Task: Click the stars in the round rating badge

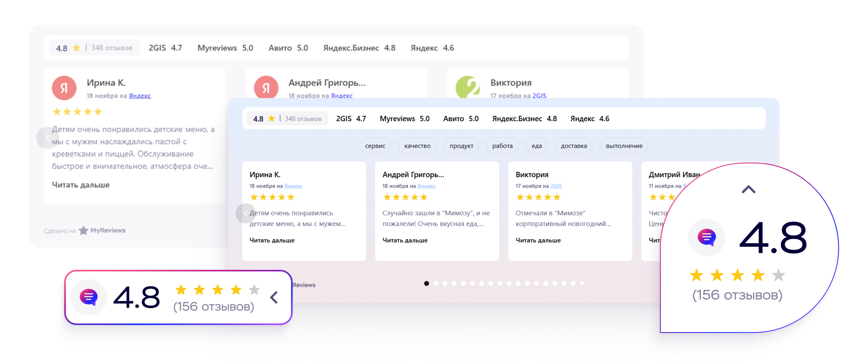Action: (737, 275)
